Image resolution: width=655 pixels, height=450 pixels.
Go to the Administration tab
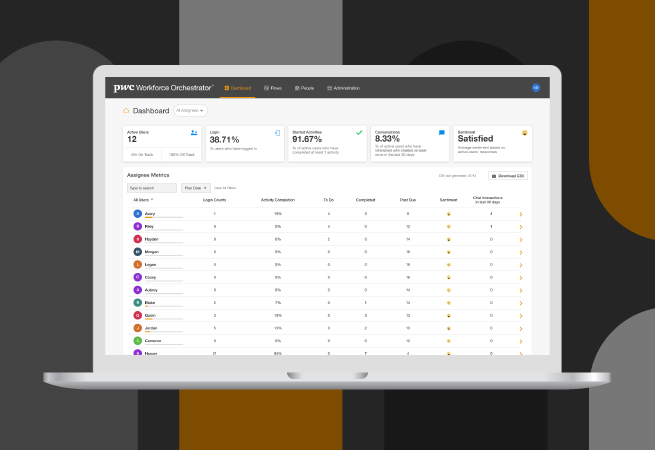(x=341, y=88)
